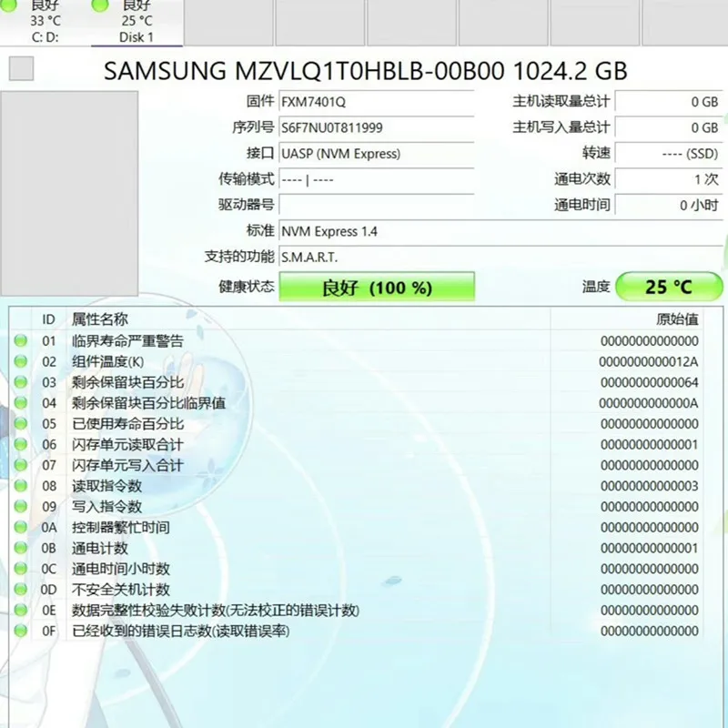Click green status dot of row 04 剩余保留块百分比临界值
The image size is (728, 728).
click(20, 403)
